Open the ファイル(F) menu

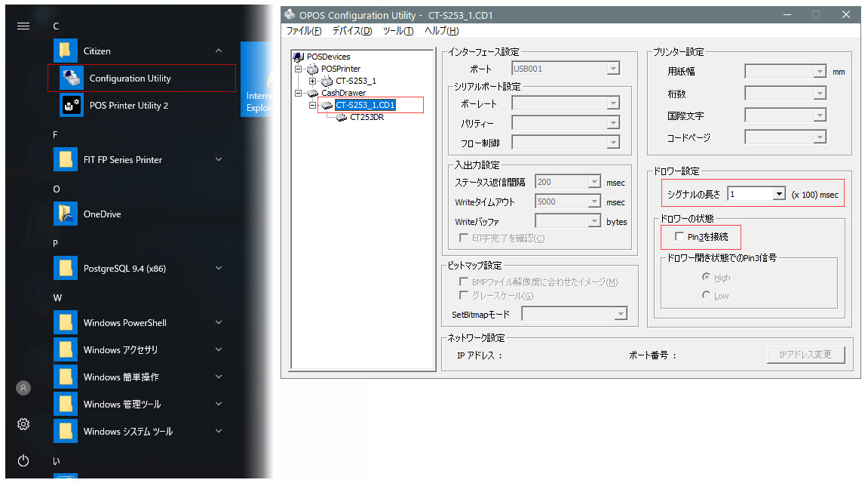click(304, 31)
